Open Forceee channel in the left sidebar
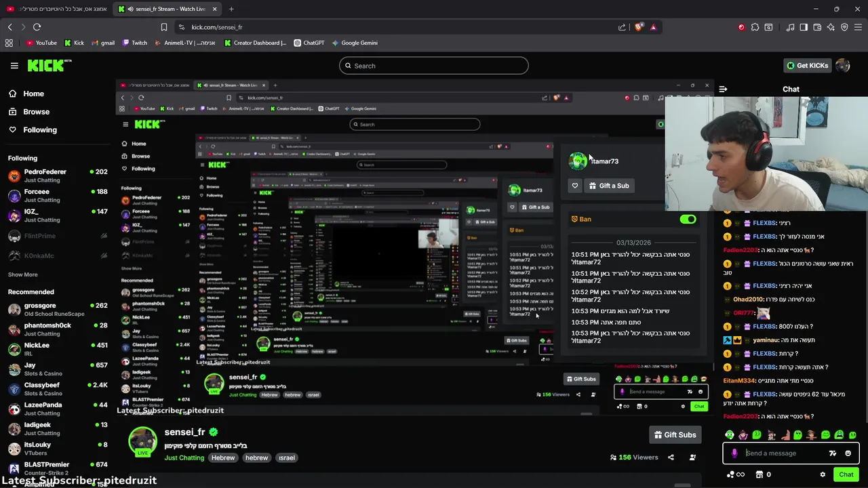The image size is (868, 488). [x=58, y=196]
